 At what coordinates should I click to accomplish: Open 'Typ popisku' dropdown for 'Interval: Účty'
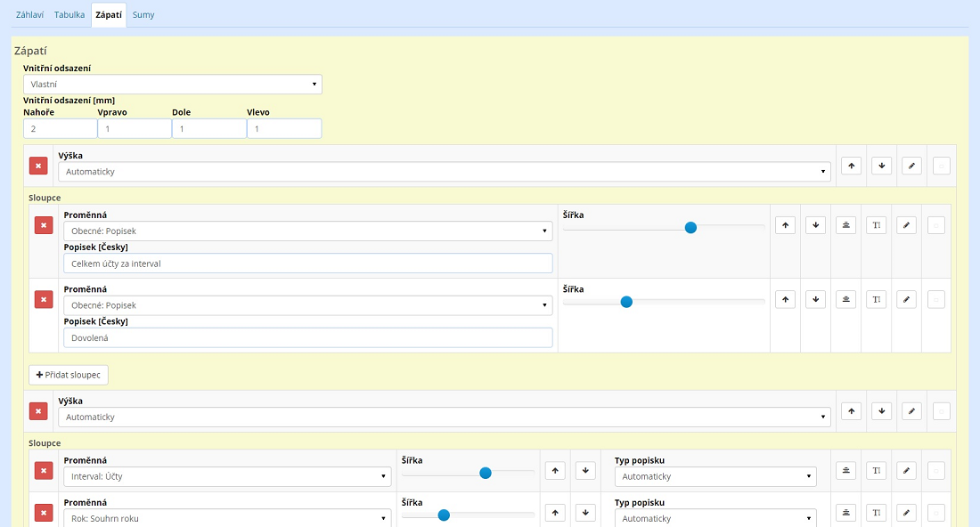pos(715,476)
